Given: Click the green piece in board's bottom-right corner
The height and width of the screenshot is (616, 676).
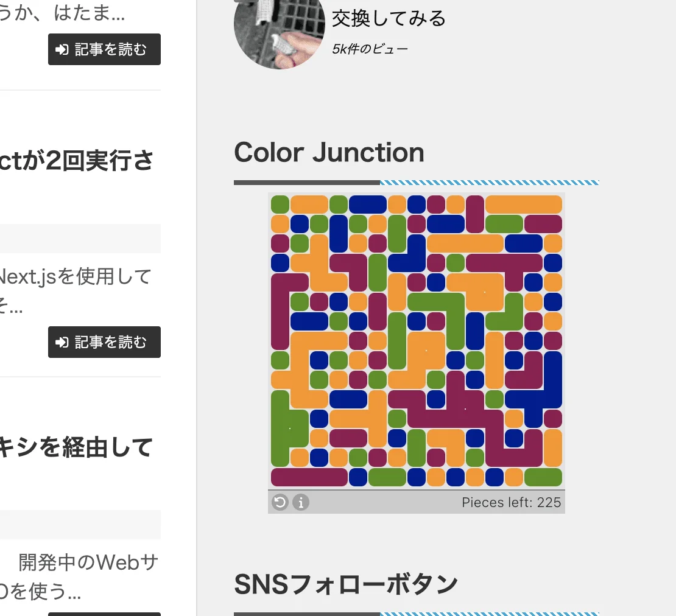Looking at the screenshot, I should [543, 477].
